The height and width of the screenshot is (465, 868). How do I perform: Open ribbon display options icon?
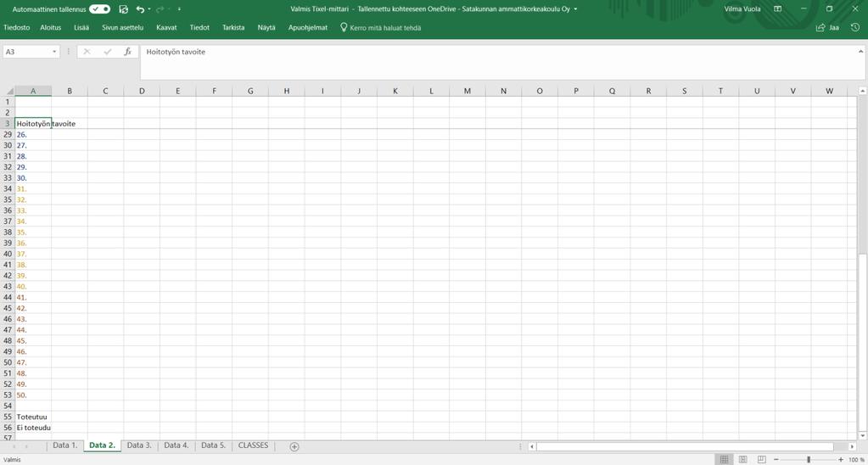point(778,9)
